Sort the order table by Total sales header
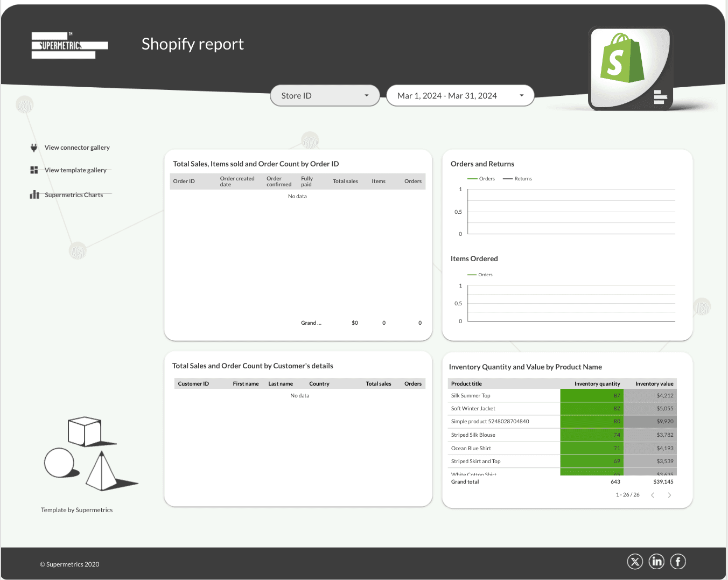Screen dimensions: 728x580 (x=345, y=181)
